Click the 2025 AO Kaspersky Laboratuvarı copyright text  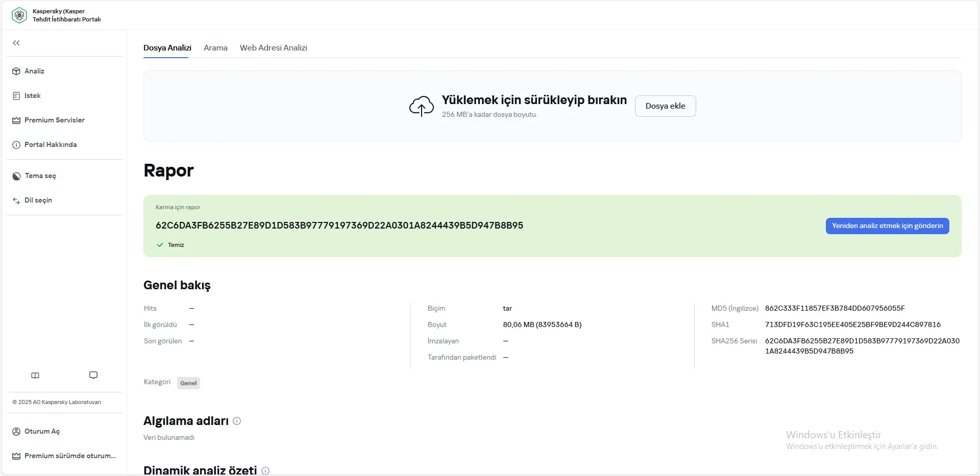click(x=57, y=402)
